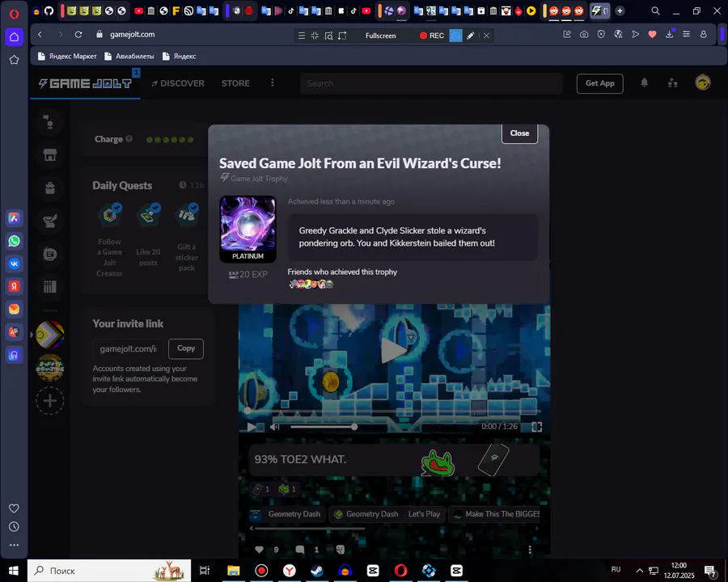Open the first Geometry Dash community tag
Image resolution: width=728 pixels, height=582 pixels.
(286, 514)
